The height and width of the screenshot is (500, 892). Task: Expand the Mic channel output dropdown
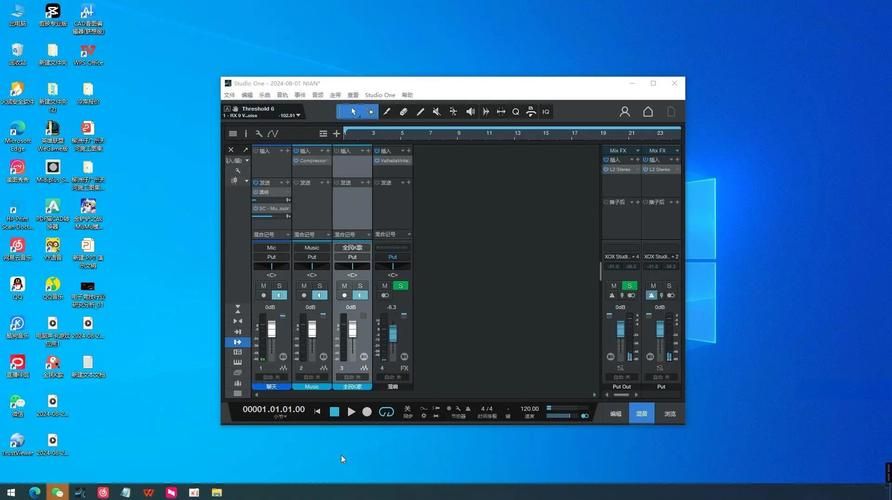pyautogui.click(x=271, y=257)
